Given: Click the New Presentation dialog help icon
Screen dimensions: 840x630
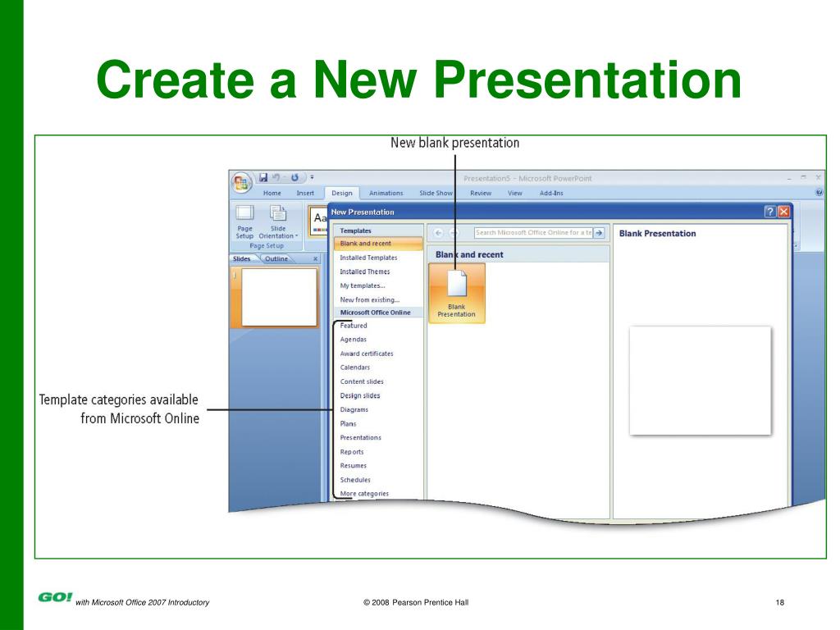Looking at the screenshot, I should [769, 212].
